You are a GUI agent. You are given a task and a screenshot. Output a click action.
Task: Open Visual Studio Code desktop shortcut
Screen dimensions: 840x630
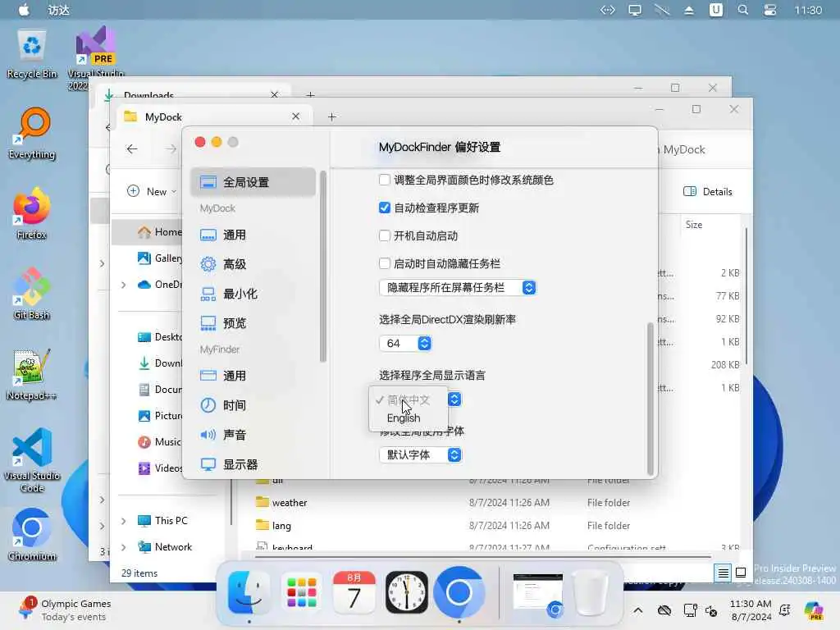32,459
